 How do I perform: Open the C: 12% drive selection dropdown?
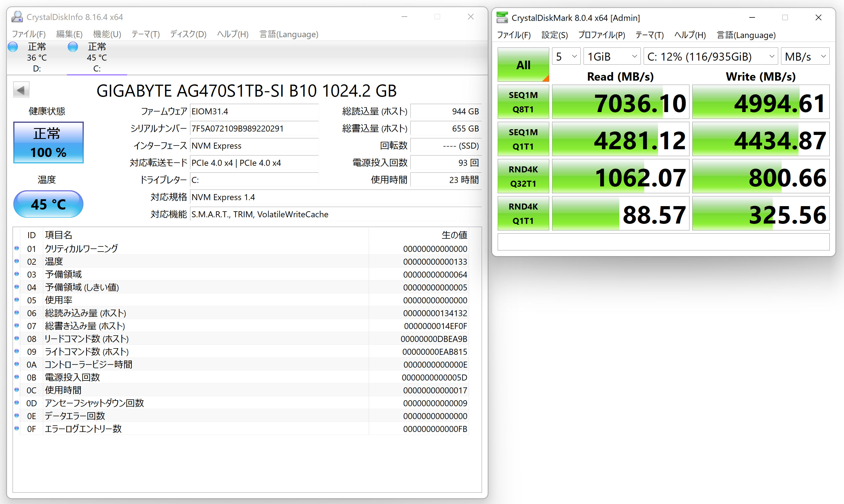tap(710, 56)
